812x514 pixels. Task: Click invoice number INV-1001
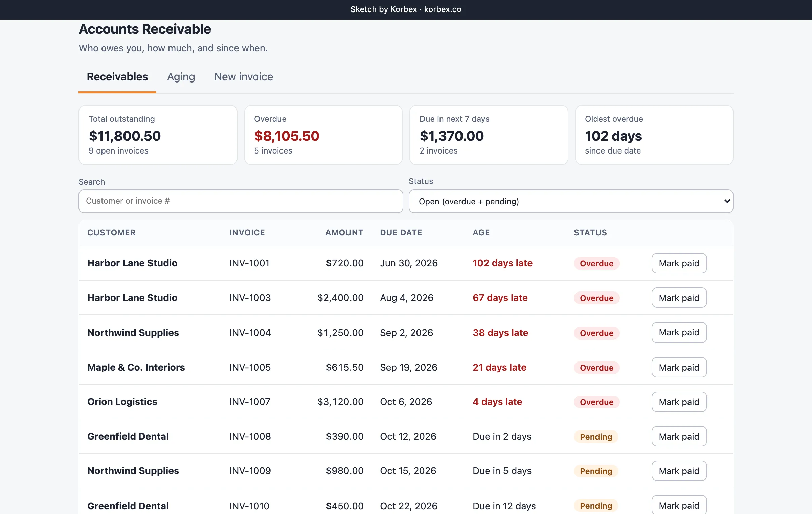pos(249,263)
